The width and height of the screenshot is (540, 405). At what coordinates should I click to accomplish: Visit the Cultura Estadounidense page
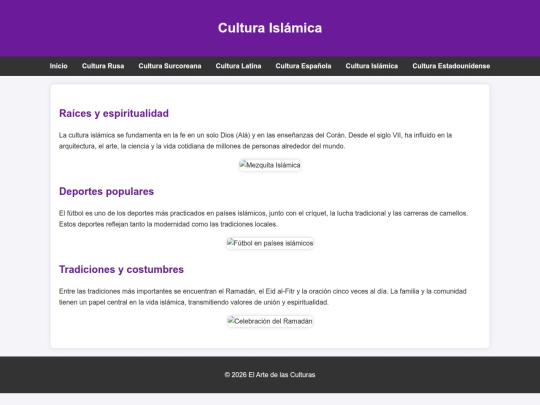pos(451,66)
